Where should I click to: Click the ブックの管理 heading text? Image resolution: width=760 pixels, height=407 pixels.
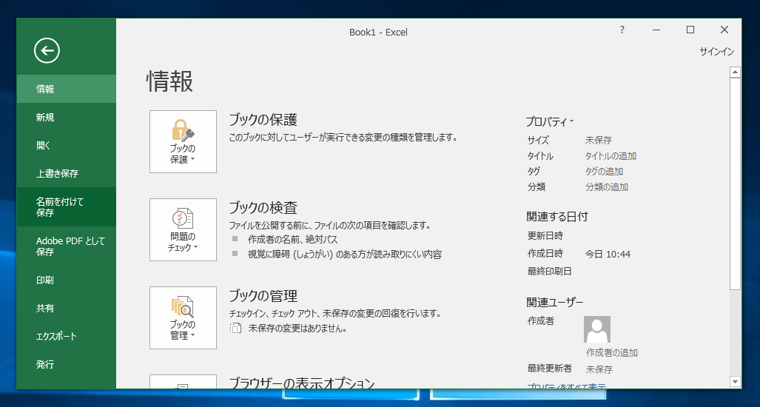[x=263, y=296]
